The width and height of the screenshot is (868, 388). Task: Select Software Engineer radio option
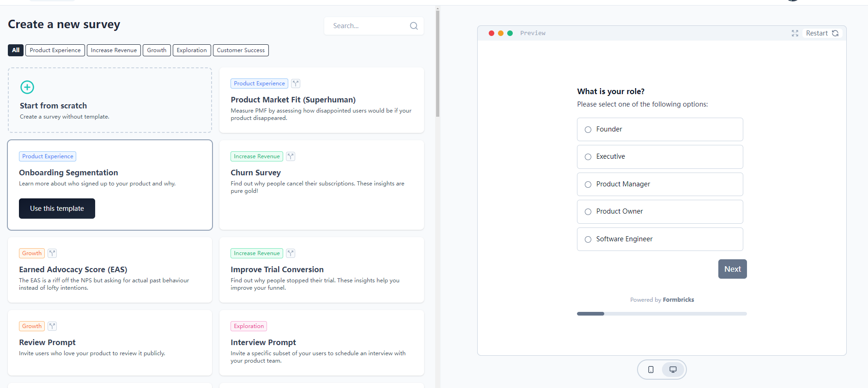click(x=588, y=239)
